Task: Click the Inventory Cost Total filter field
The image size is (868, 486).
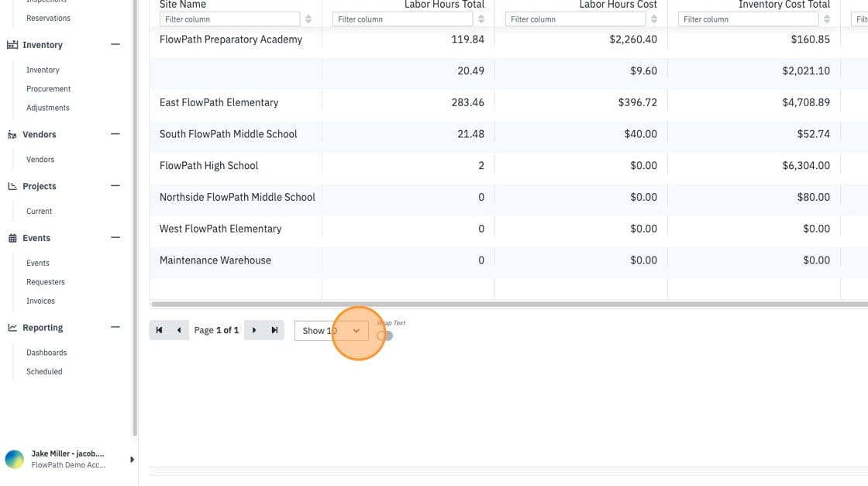Action: coord(748,19)
